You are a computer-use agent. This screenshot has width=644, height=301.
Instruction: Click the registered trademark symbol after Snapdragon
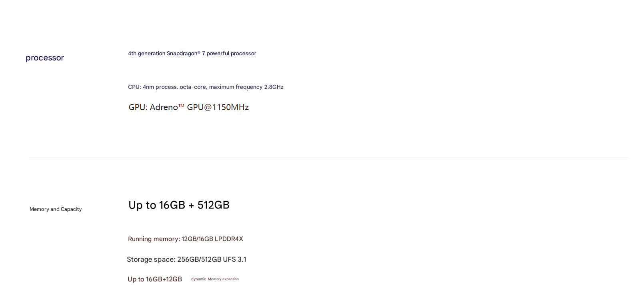coord(199,52)
